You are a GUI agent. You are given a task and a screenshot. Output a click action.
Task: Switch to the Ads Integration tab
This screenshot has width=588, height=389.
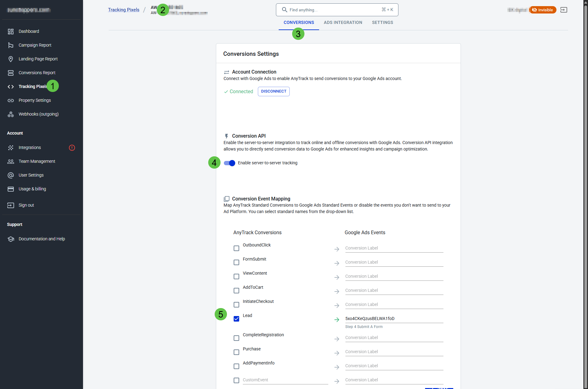tap(343, 22)
